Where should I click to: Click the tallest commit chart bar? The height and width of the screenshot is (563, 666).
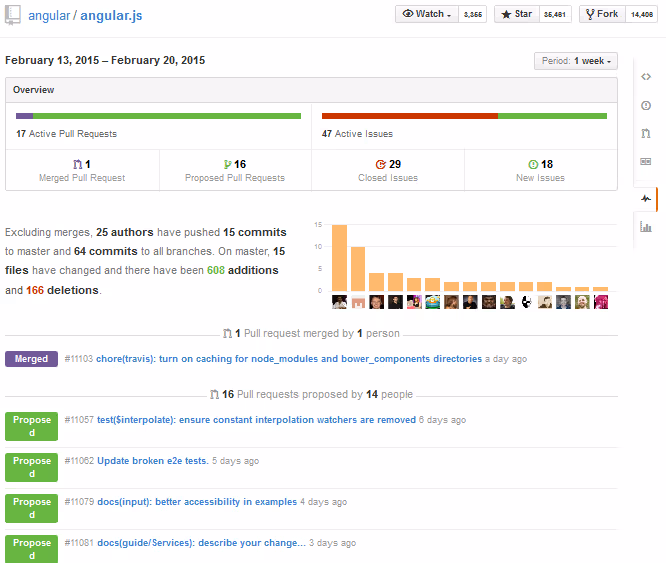point(339,258)
